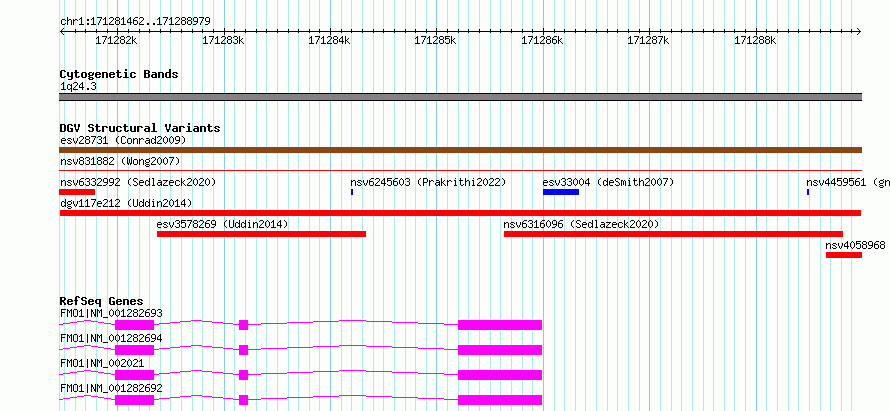Screen dimensions: 890x411
Task: Click the FMO1|NM_001282693 transcript label
Action: click(x=111, y=313)
